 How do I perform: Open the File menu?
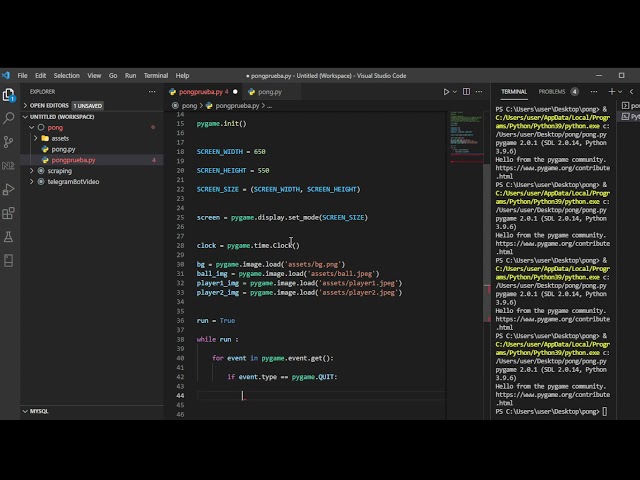22,76
